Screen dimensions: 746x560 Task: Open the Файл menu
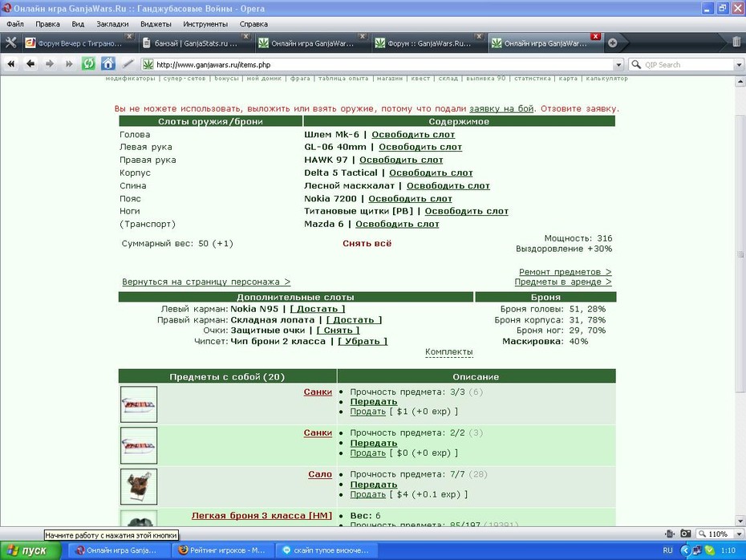(x=15, y=24)
